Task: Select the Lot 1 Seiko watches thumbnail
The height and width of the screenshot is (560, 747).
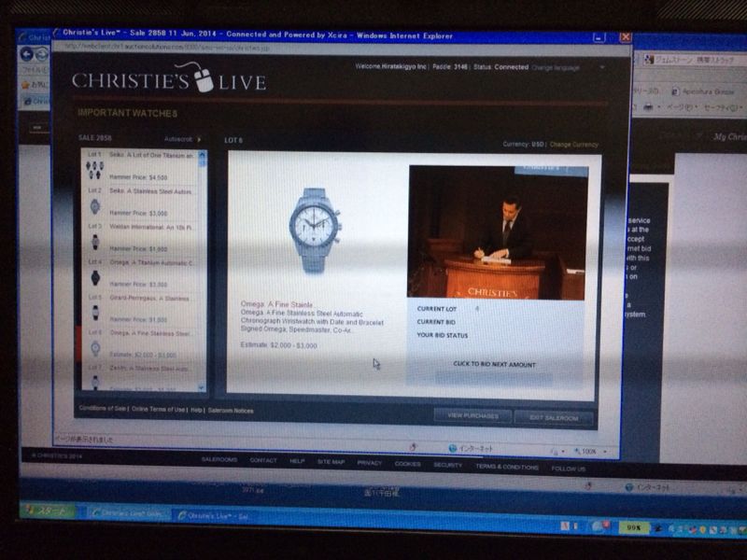Action: [95, 170]
